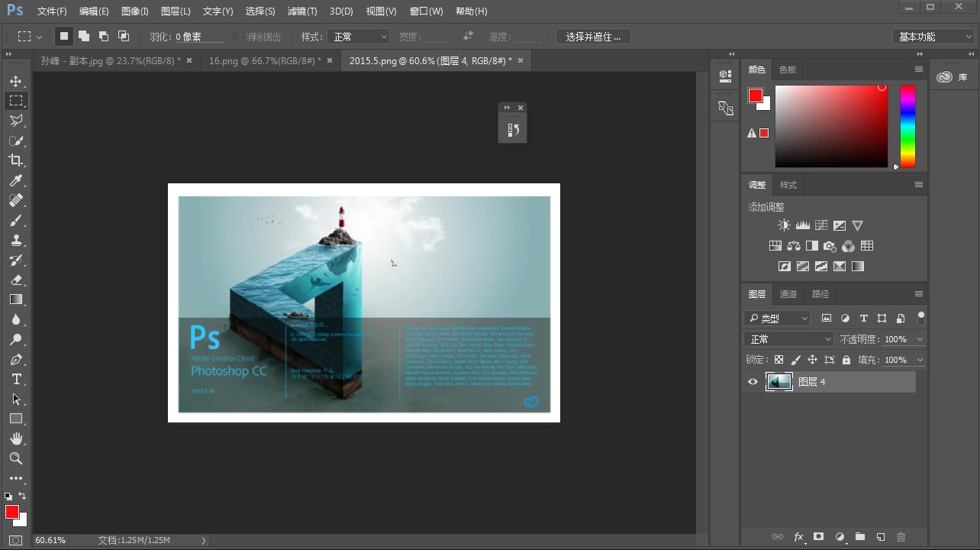Select the Dodge tool
Screen dimensions: 980x550
point(16,339)
